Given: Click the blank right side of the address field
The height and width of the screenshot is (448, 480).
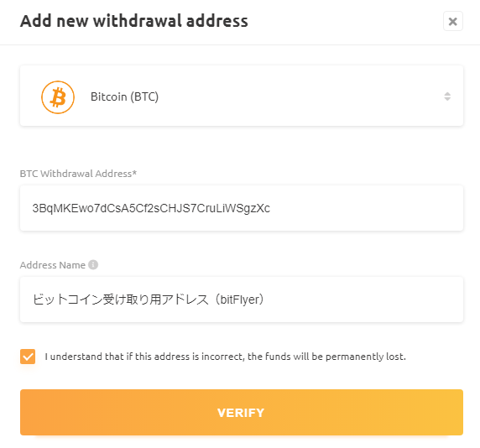Looking at the screenshot, I should (368, 208).
